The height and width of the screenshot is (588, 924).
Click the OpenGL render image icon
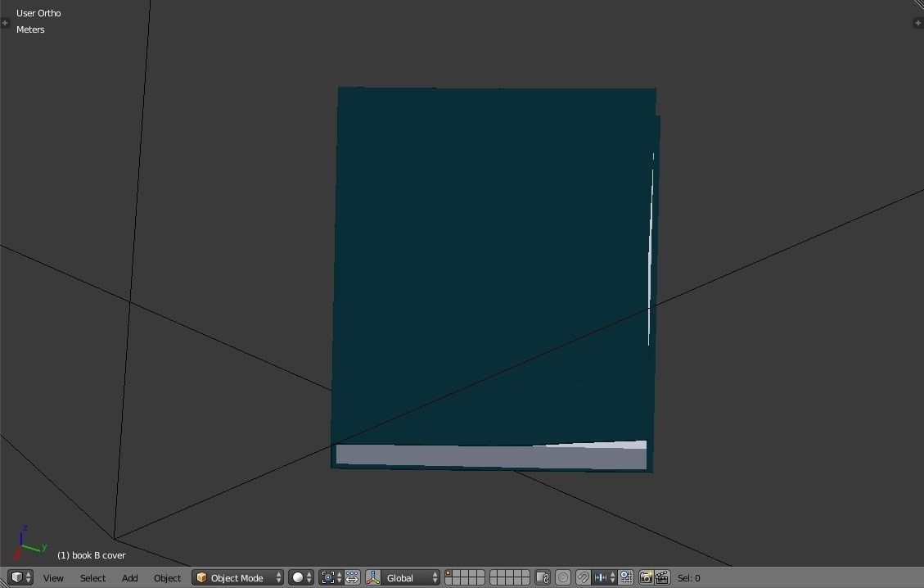click(x=646, y=577)
